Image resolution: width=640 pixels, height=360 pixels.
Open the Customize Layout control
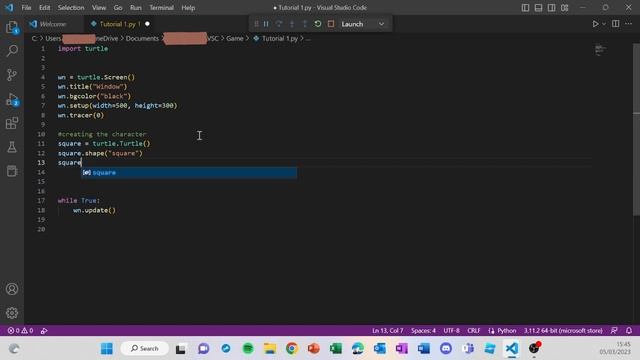click(564, 8)
